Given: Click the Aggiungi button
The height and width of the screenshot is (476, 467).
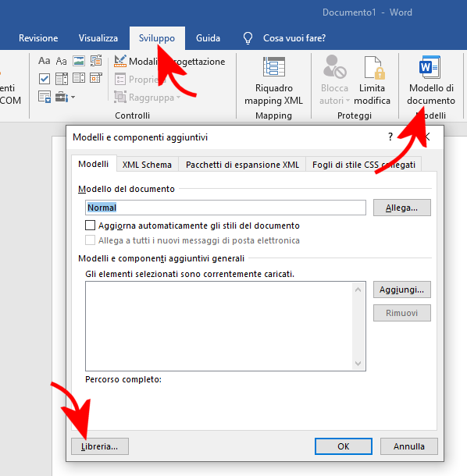Looking at the screenshot, I should pyautogui.click(x=401, y=290).
